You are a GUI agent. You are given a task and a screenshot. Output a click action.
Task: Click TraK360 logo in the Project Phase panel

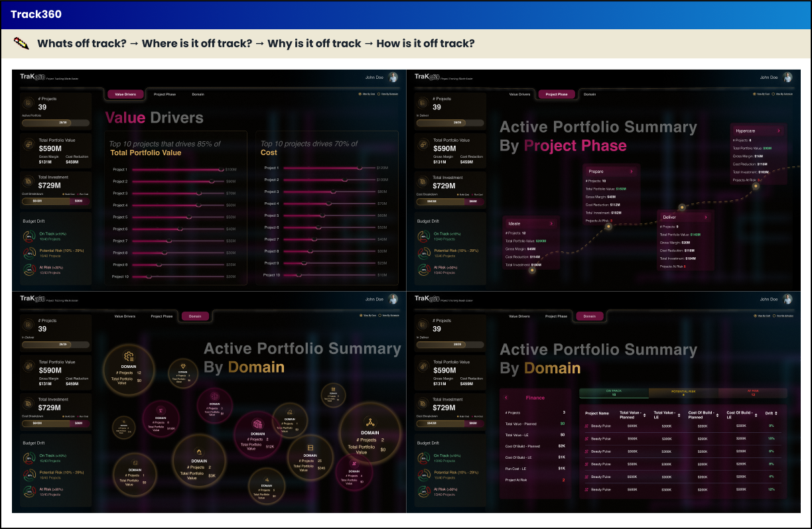coord(426,77)
